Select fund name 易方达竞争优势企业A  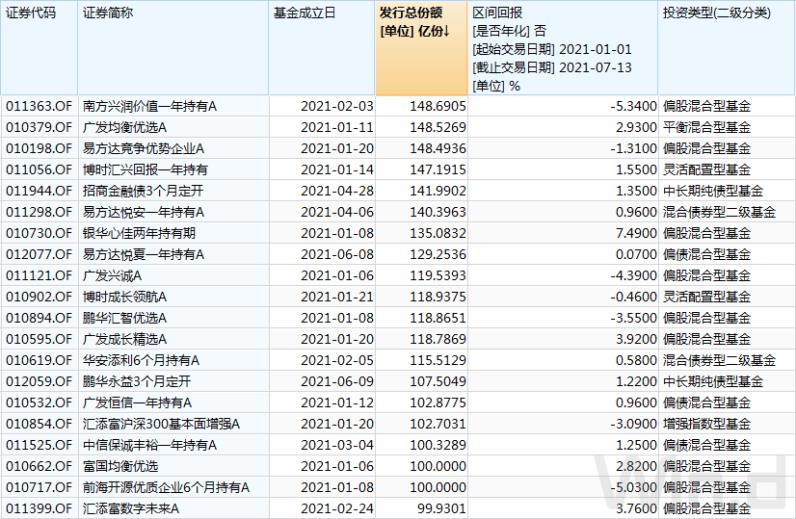coord(144,149)
